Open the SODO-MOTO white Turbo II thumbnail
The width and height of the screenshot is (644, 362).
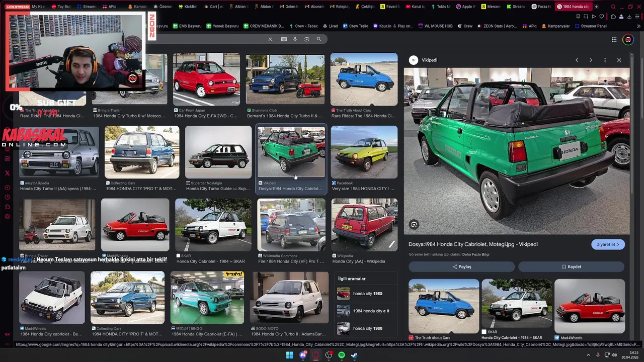coord(290,298)
